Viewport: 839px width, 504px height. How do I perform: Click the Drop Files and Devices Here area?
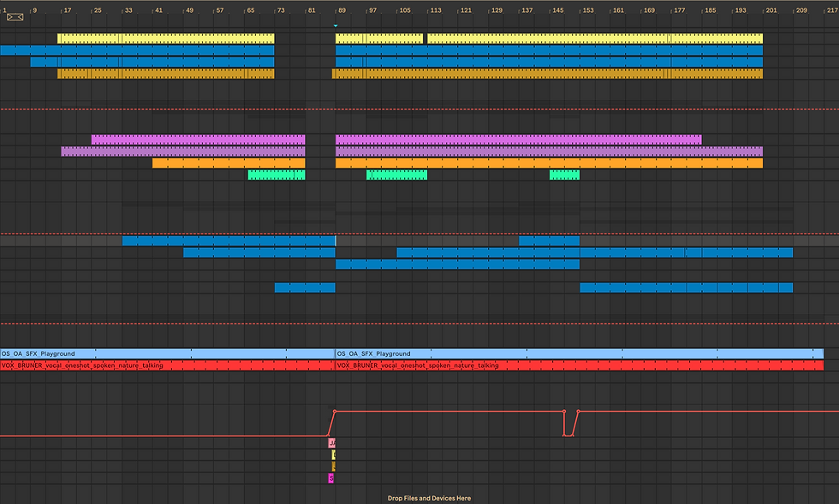(x=429, y=498)
